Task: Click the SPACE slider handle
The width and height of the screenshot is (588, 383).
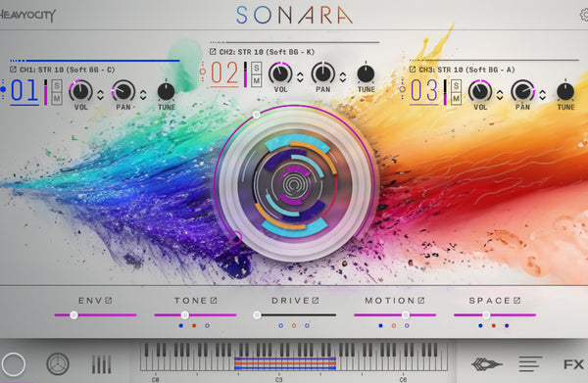Action: [x=486, y=315]
